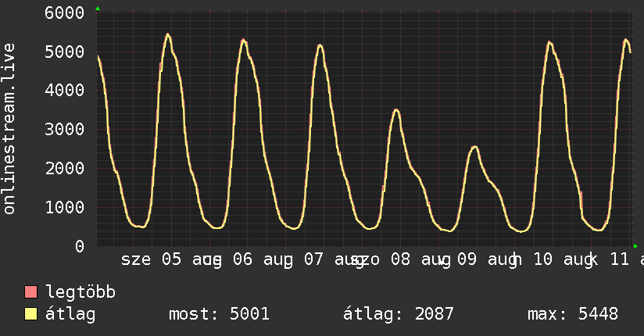Select the legtöbb legend label
This screenshot has width=644, height=336.
(x=80, y=292)
